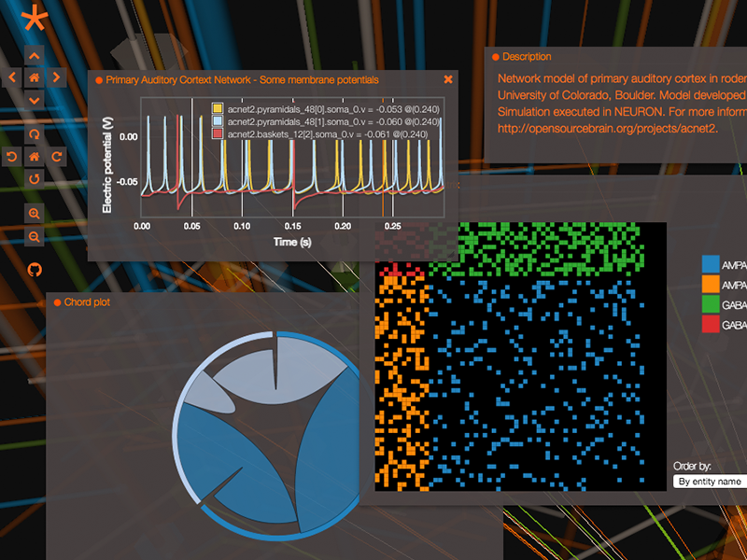Click the Description widget title
This screenshot has height=560, width=747.
pos(527,57)
